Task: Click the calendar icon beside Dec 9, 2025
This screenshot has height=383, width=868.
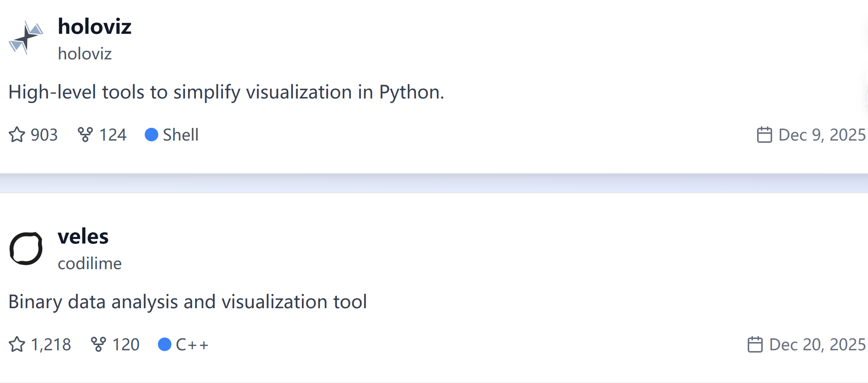Action: [764, 135]
